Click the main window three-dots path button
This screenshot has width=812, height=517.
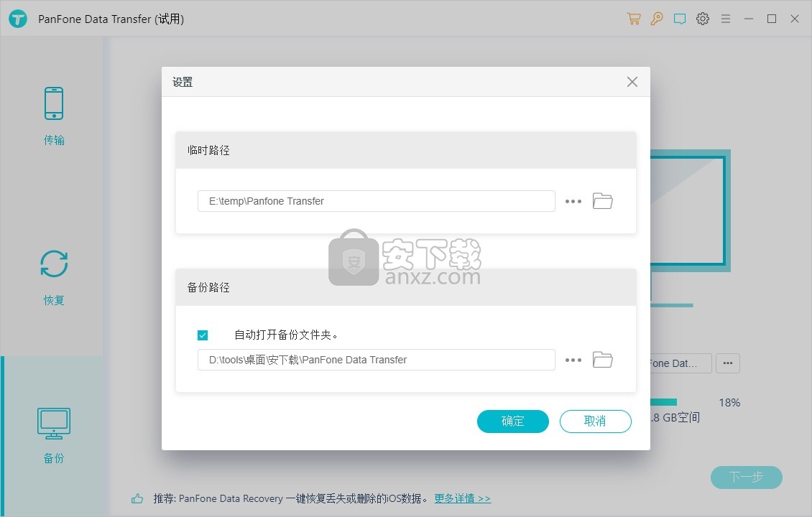tap(728, 363)
